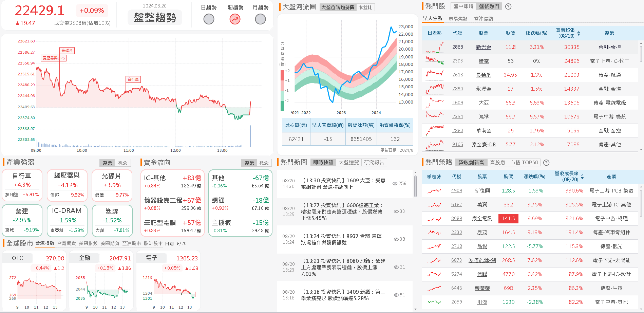This screenshot has height=313, width=644.
Task: Open stock link 康全電訊
Action: 482,219
